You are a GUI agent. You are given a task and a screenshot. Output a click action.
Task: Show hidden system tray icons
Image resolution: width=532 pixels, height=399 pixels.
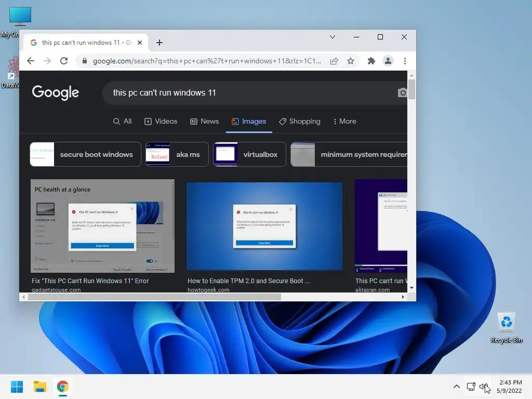[x=456, y=387]
